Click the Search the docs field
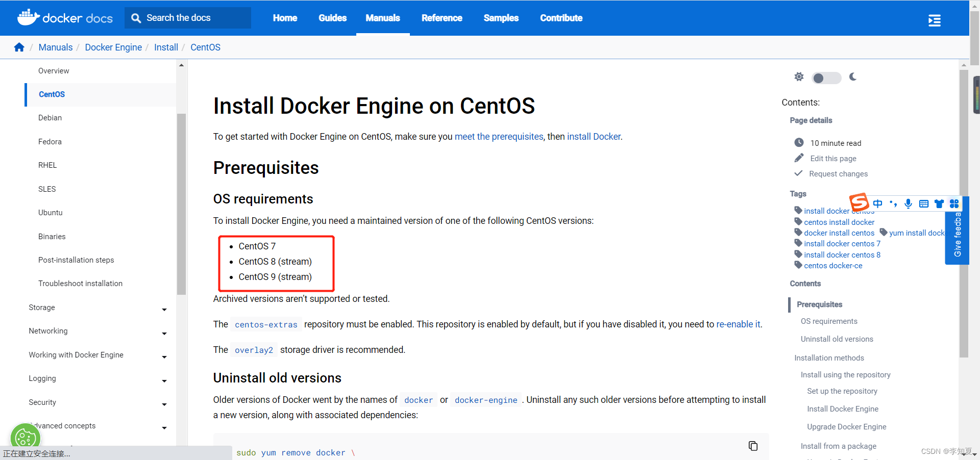Viewport: 980px width, 460px height. point(188,18)
